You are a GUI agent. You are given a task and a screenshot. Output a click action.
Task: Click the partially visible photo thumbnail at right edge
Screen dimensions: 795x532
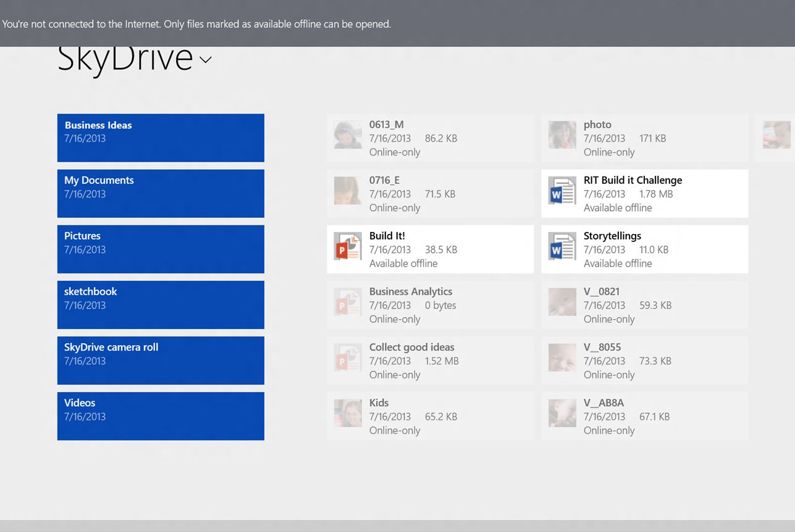coord(776,135)
